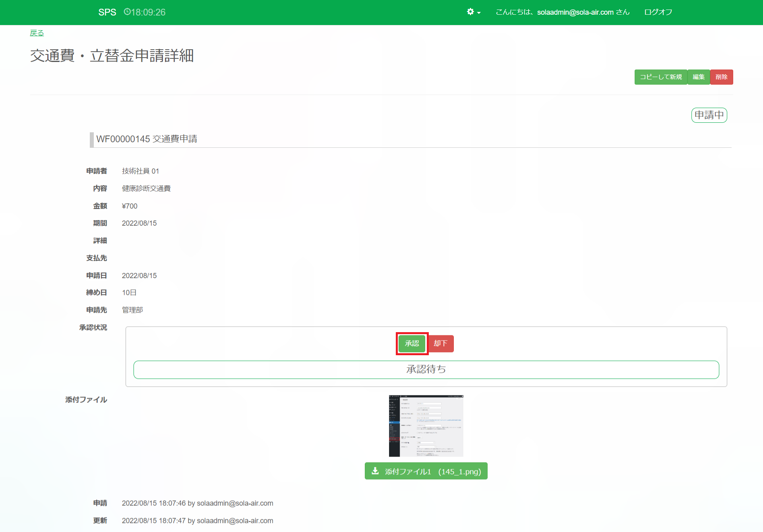Click the 交通費・立替金申請詳細 page title
This screenshot has height=532, width=763.
tap(112, 56)
